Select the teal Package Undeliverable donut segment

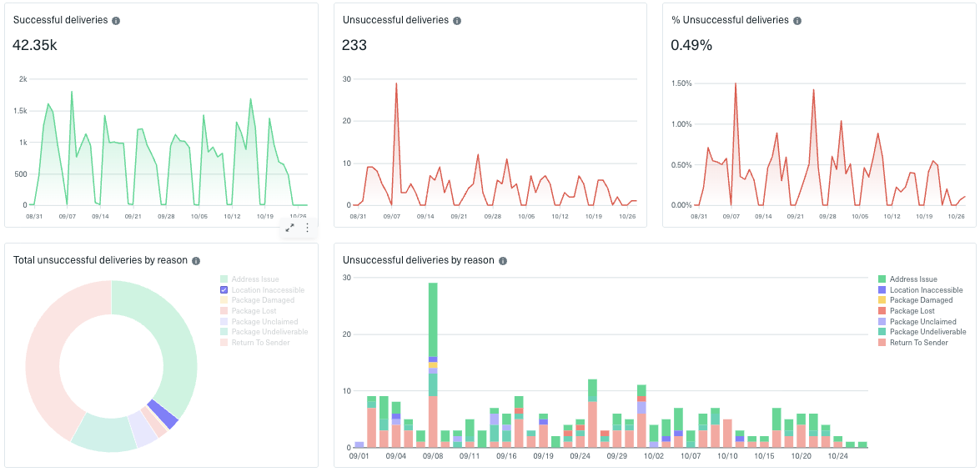click(106, 433)
